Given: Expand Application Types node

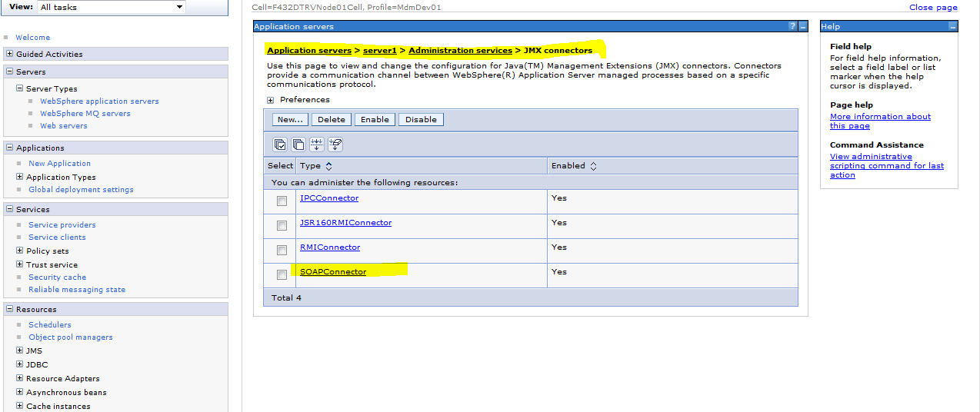Looking at the screenshot, I should (20, 177).
